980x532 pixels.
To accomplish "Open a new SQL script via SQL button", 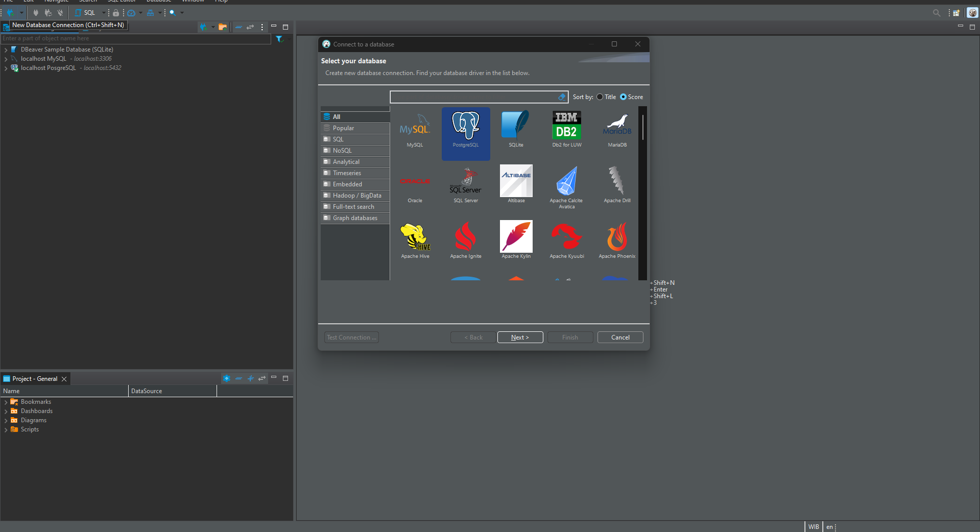I will [85, 13].
